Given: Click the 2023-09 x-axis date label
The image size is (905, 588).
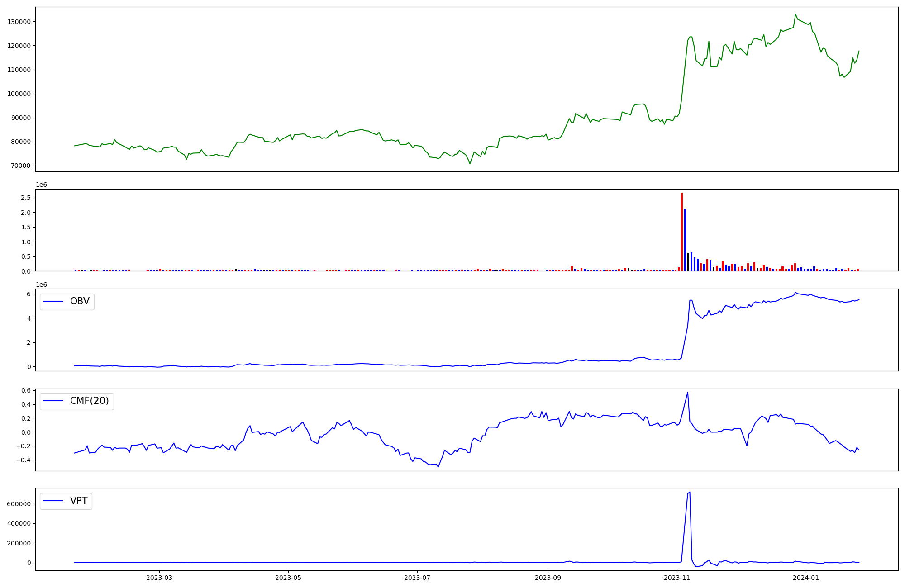Looking at the screenshot, I should 548,578.
